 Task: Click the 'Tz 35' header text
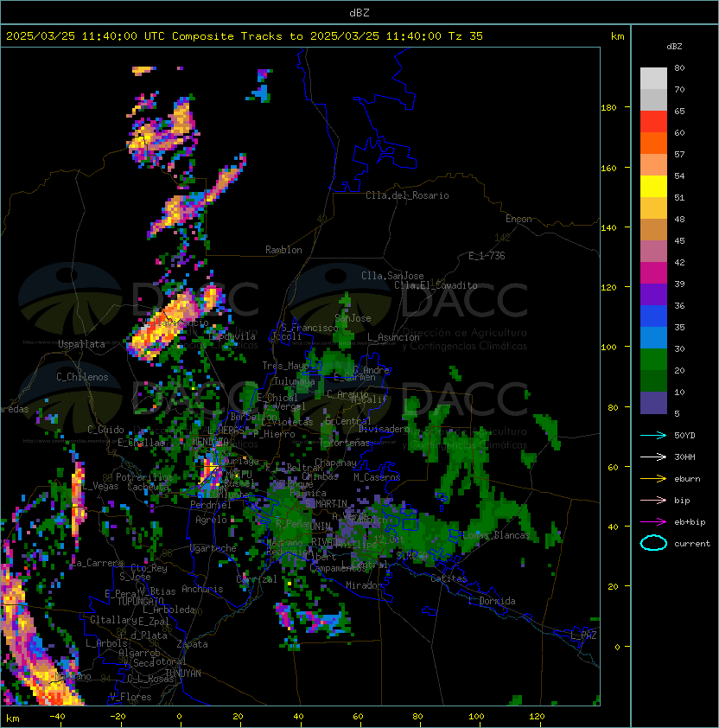tap(465, 36)
